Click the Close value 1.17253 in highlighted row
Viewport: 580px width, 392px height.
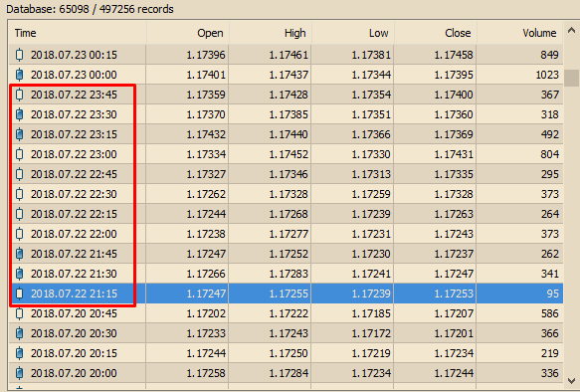[x=454, y=294]
